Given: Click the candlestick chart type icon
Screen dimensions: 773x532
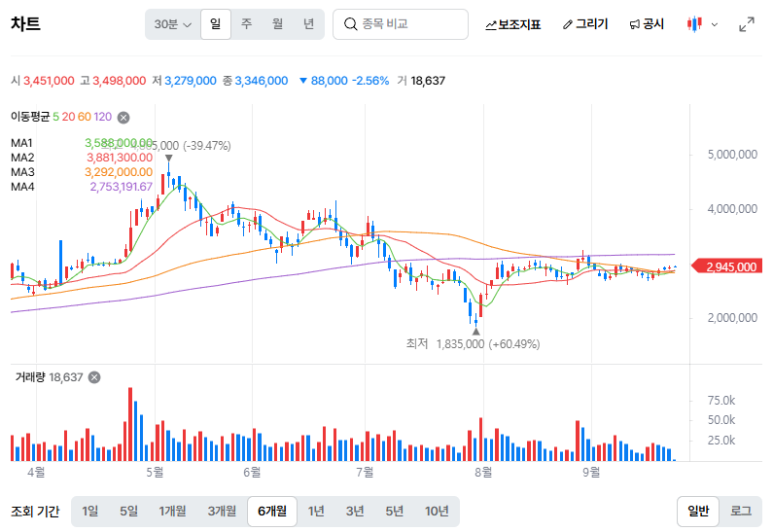Looking at the screenshot, I should tap(694, 23).
